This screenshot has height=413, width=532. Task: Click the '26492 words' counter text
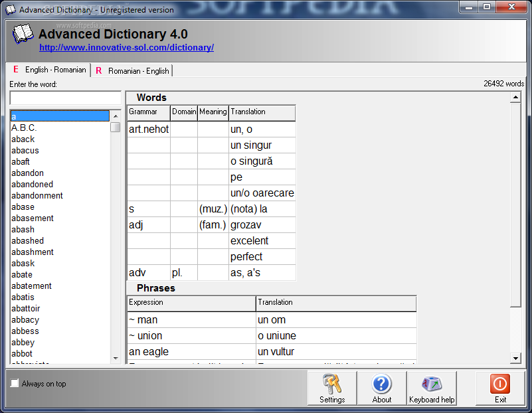[503, 84]
